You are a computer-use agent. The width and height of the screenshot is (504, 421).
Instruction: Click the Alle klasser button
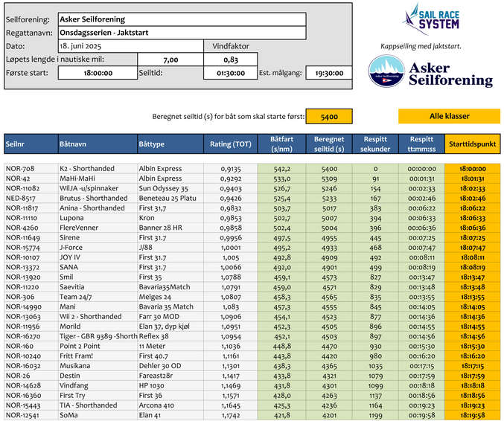click(449, 116)
